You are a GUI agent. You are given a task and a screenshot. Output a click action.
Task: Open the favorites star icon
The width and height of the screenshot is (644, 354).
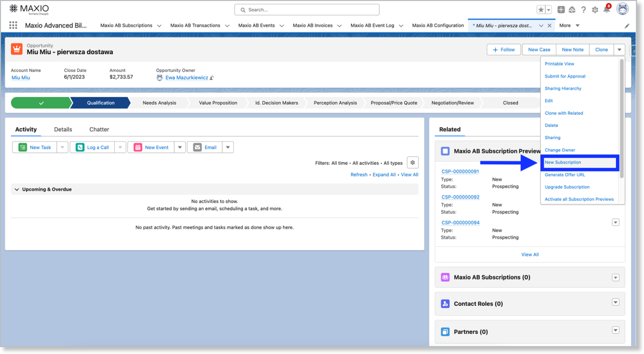[x=541, y=10]
